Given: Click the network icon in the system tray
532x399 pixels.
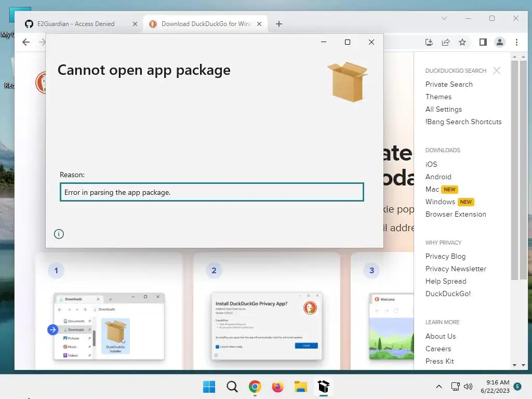Looking at the screenshot, I should 455,387.
